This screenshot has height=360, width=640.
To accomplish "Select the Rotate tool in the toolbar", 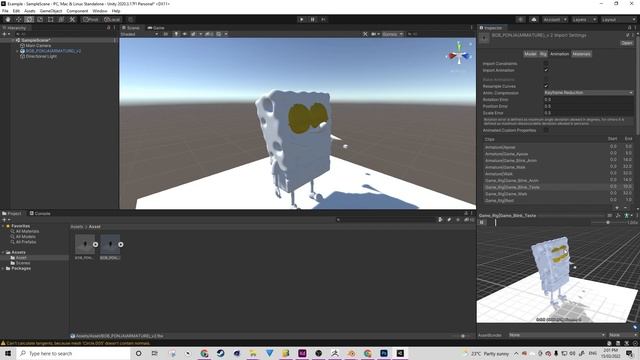I will click(29, 19).
